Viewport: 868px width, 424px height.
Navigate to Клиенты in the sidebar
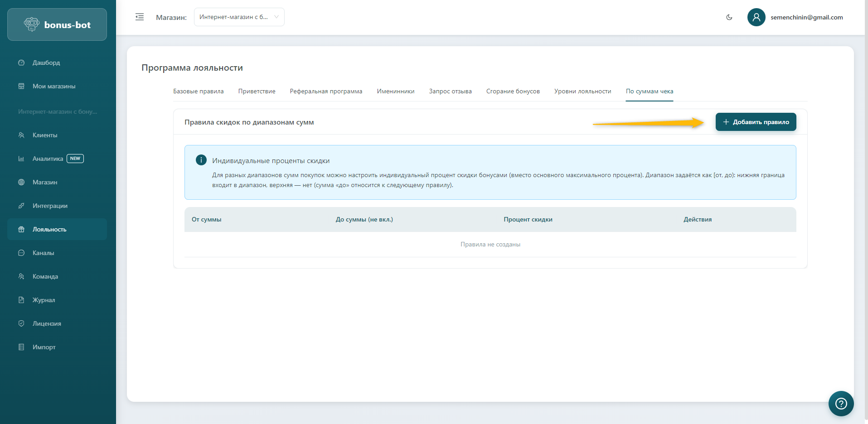click(x=45, y=135)
